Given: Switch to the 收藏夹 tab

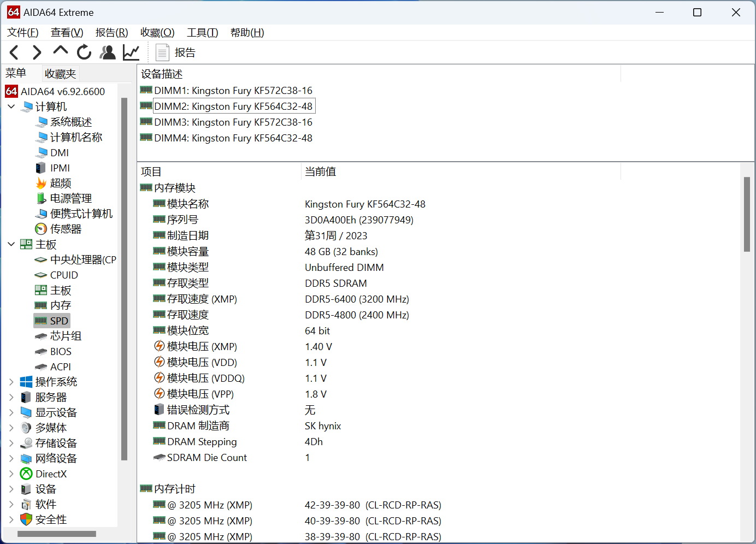Looking at the screenshot, I should tap(60, 74).
